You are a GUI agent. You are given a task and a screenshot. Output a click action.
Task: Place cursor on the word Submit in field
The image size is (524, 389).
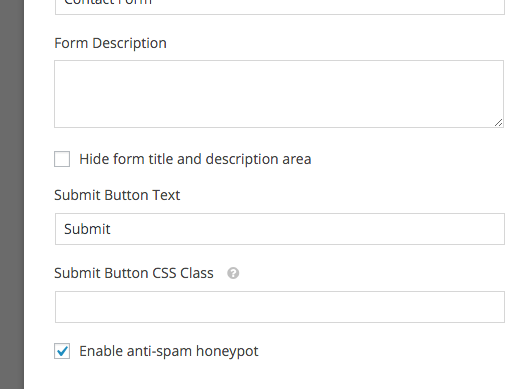(87, 229)
